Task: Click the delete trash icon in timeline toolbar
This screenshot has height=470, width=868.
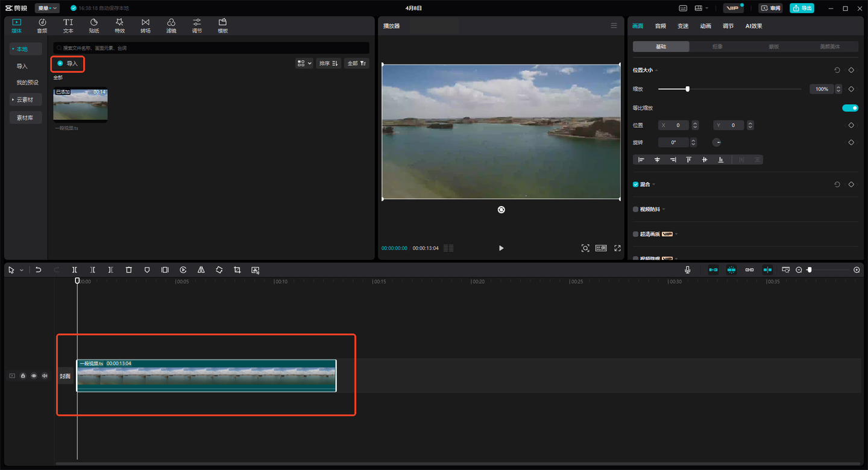Action: click(x=128, y=270)
